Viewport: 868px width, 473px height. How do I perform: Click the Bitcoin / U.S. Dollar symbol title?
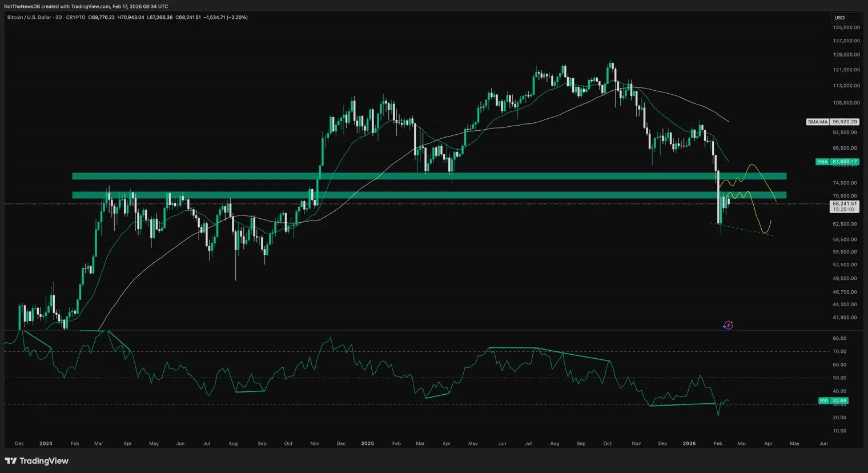29,18
